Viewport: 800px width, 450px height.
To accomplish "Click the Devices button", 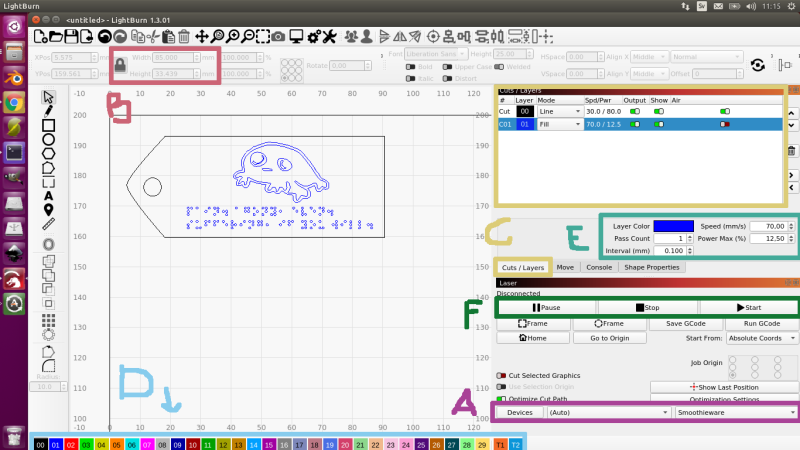I will click(x=520, y=412).
